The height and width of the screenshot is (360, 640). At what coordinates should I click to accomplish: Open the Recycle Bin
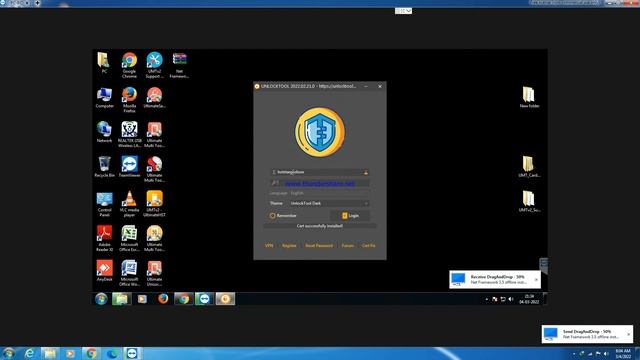coord(104,167)
